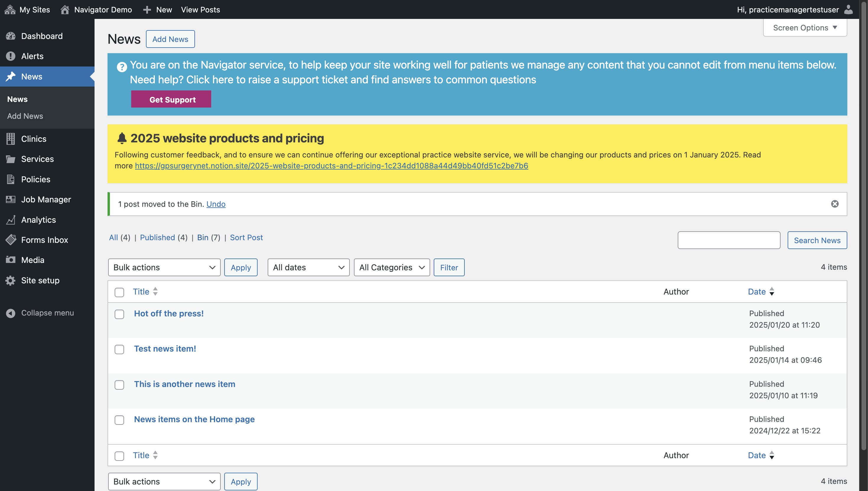Open the bottom Bulk actions dropdown
Screen dimensions: 868x491
[164, 481]
